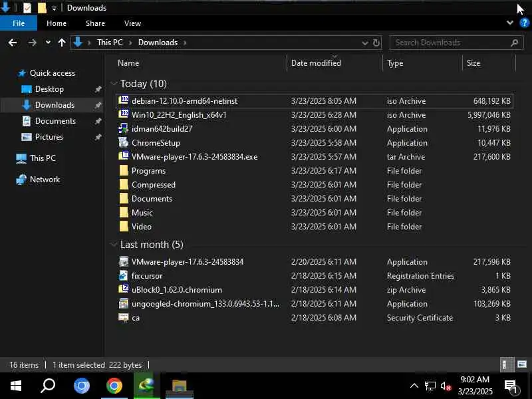Click the Win10_22H2_English_x64v1 iso icon
The height and width of the screenshot is (399, 532).
point(124,114)
